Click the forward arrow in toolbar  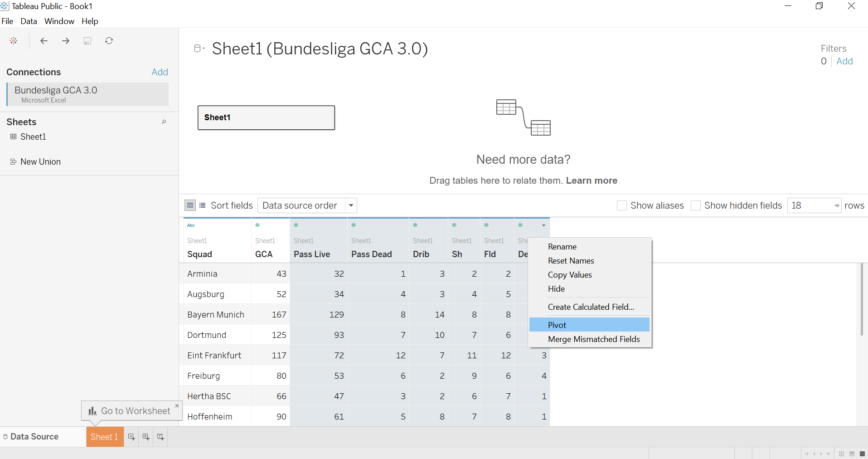point(66,41)
